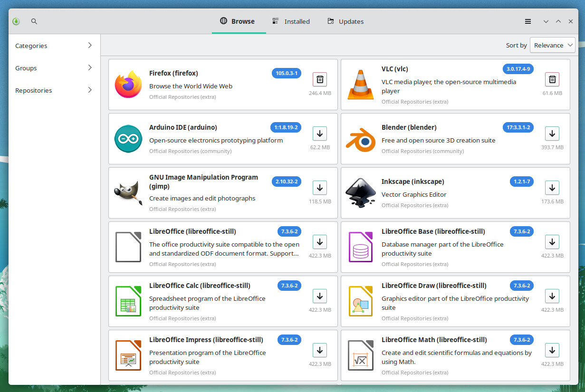Expand the Repositories sidebar section
This screenshot has height=392, width=585.
pos(54,90)
